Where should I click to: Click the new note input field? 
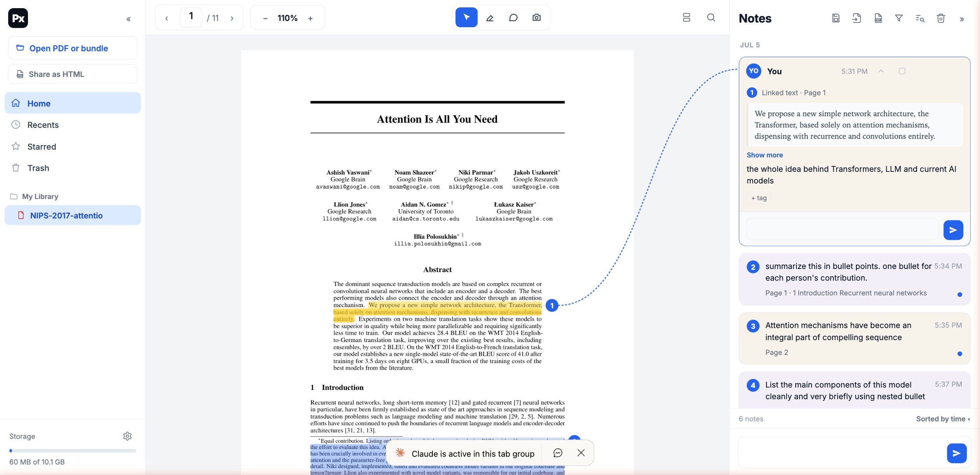(x=842, y=453)
